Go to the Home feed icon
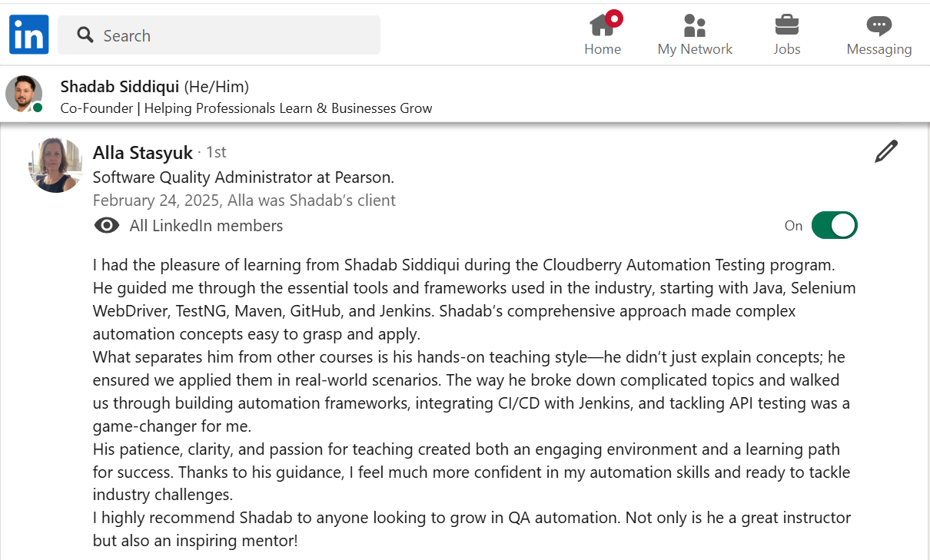The width and height of the screenshot is (930, 560). 601,26
